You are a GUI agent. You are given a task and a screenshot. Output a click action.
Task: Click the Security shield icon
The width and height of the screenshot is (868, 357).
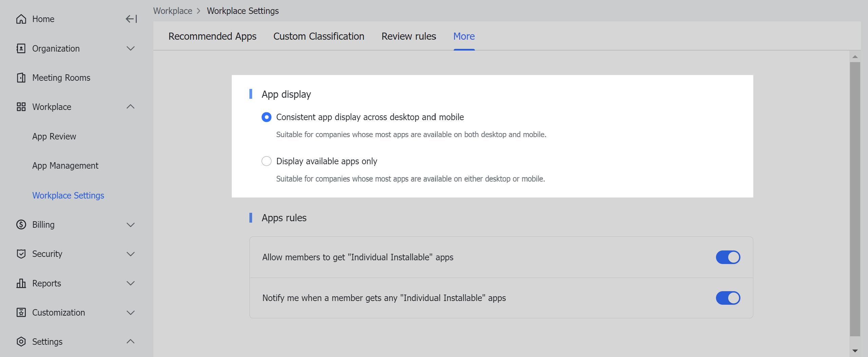(21, 254)
